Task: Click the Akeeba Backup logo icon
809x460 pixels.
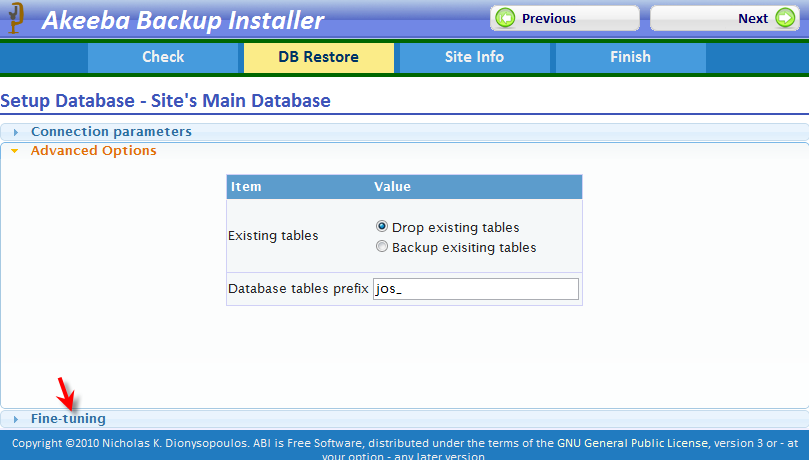Action: [15, 18]
